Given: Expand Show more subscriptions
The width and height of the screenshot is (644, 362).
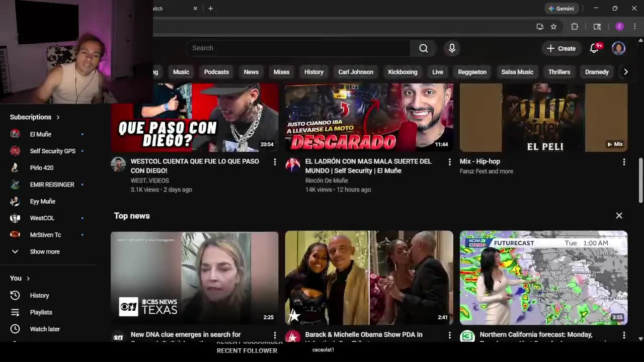Looking at the screenshot, I should coord(48,251).
